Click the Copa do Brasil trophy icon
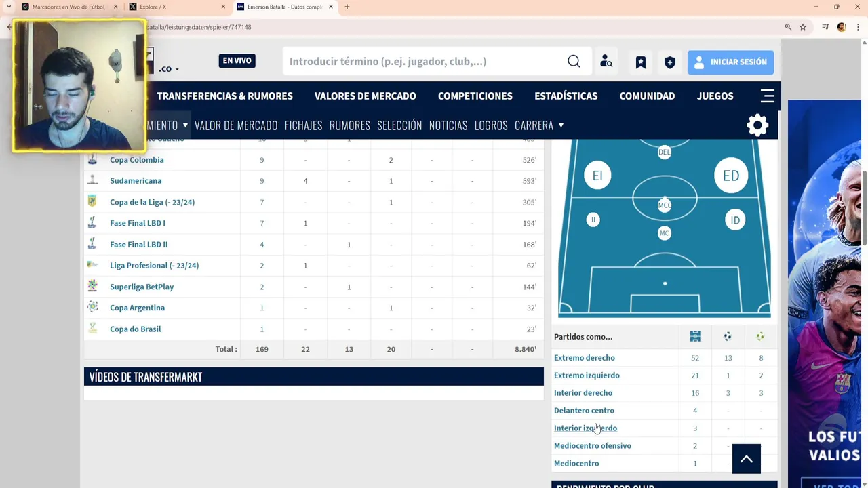Image resolution: width=868 pixels, height=488 pixels. coord(92,329)
